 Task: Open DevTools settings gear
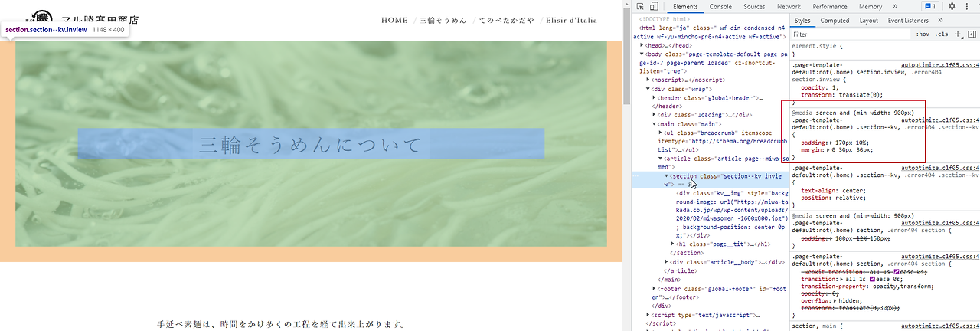point(952,6)
